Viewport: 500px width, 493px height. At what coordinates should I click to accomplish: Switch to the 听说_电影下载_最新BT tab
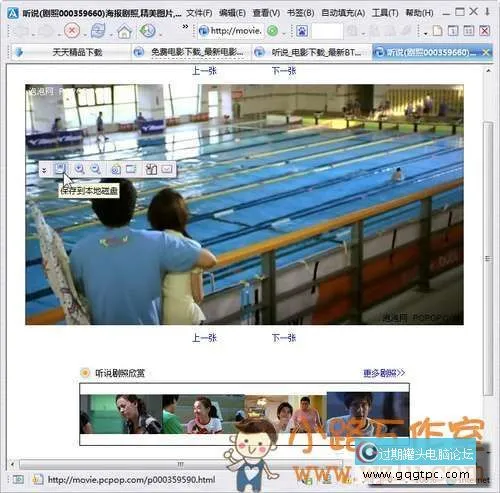point(312,52)
